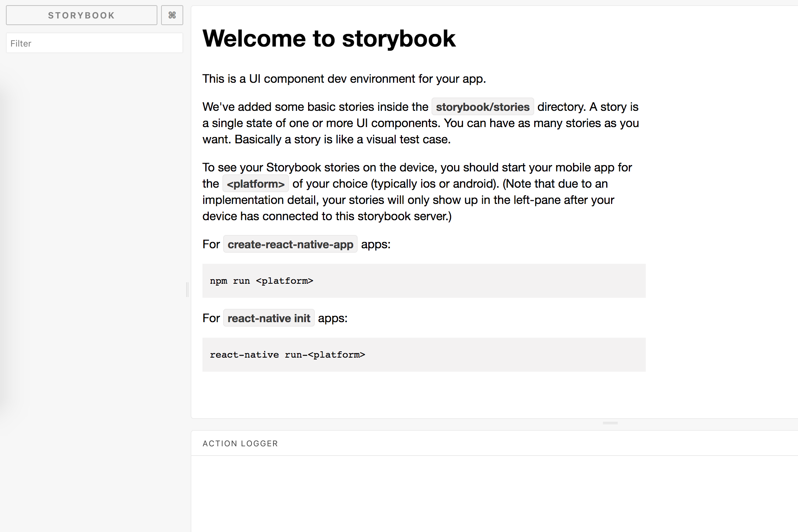Screen dimensions: 798x532
Task: Click the STORYBOOK header button
Action: (81, 15)
